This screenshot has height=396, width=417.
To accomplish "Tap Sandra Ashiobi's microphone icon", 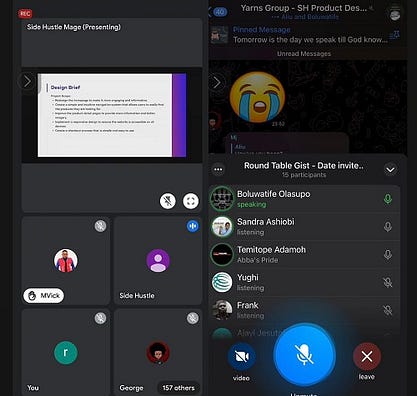I will [388, 227].
